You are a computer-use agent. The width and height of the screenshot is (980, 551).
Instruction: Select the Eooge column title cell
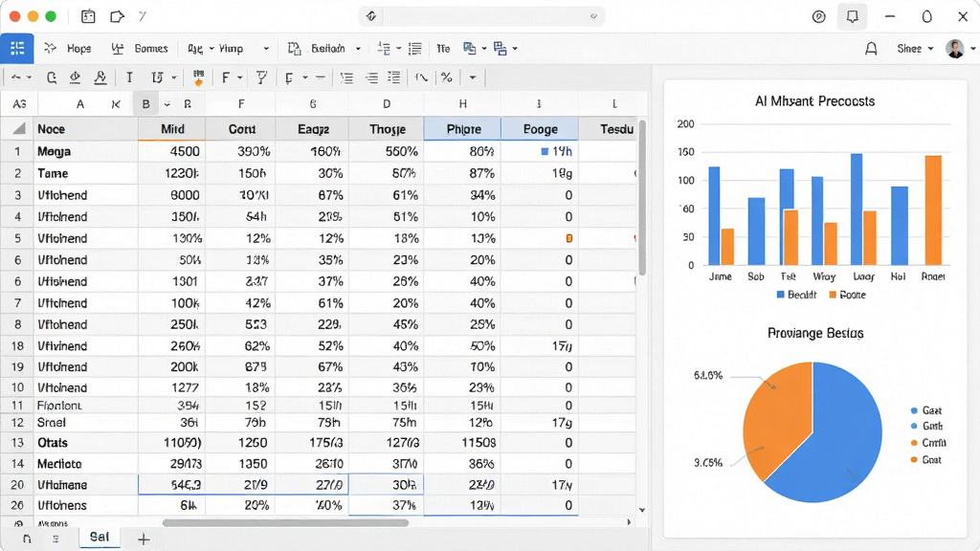540,129
